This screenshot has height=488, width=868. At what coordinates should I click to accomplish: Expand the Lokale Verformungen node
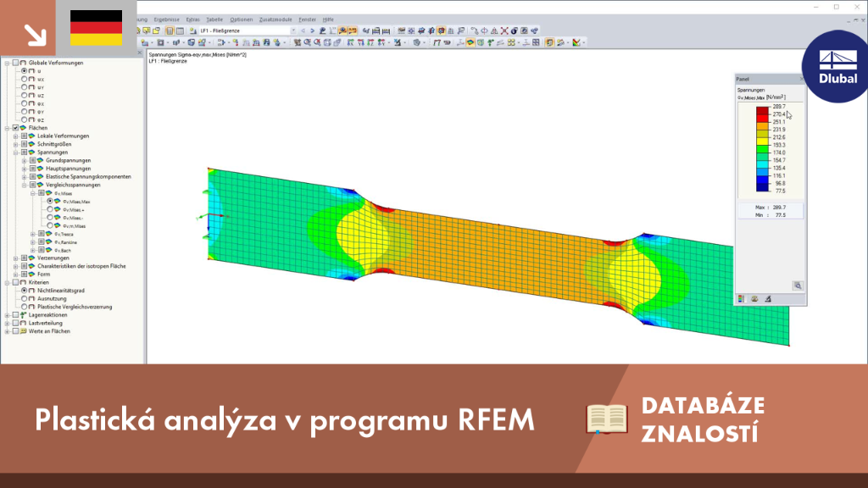click(x=16, y=136)
